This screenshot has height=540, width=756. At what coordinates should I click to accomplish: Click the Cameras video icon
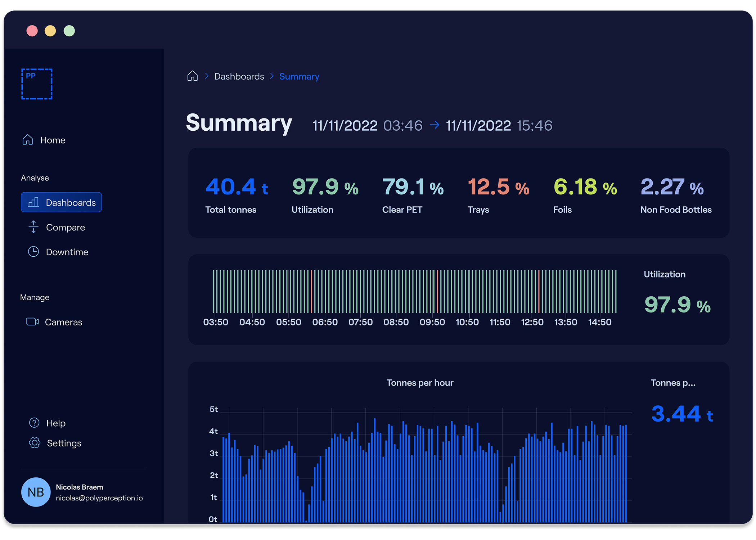[32, 321]
